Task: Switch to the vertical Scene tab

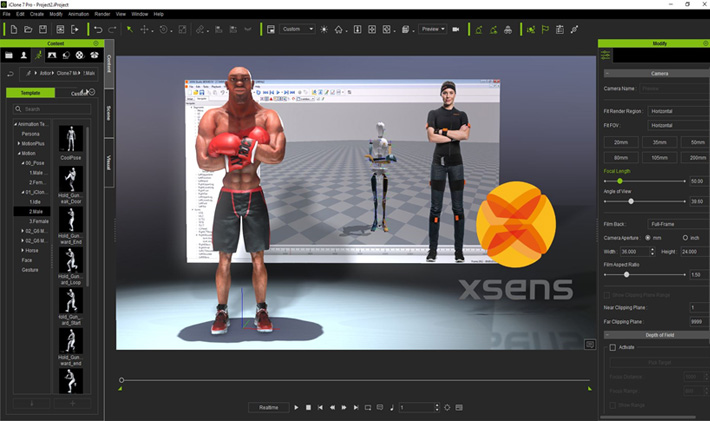Action: click(109, 113)
